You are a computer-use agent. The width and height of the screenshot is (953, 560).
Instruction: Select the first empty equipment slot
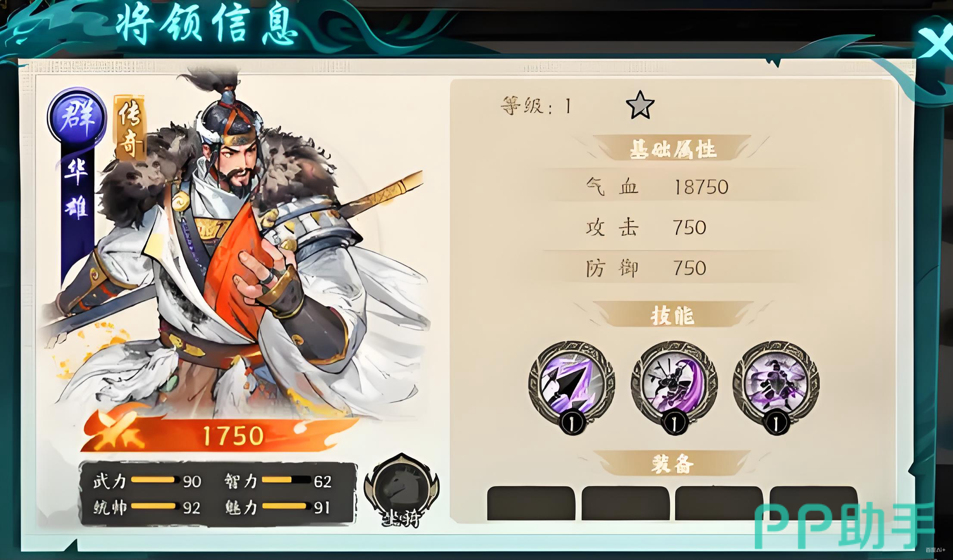pyautogui.click(x=531, y=503)
